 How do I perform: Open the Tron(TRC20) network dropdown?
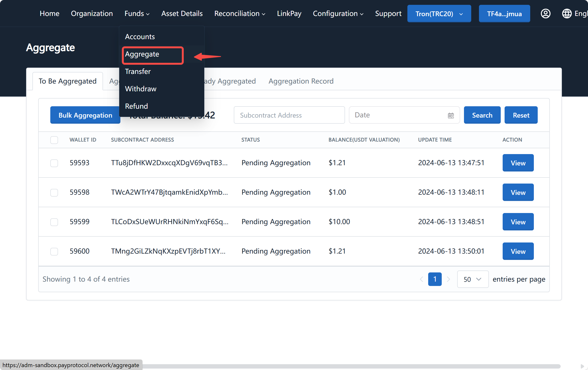pyautogui.click(x=439, y=14)
